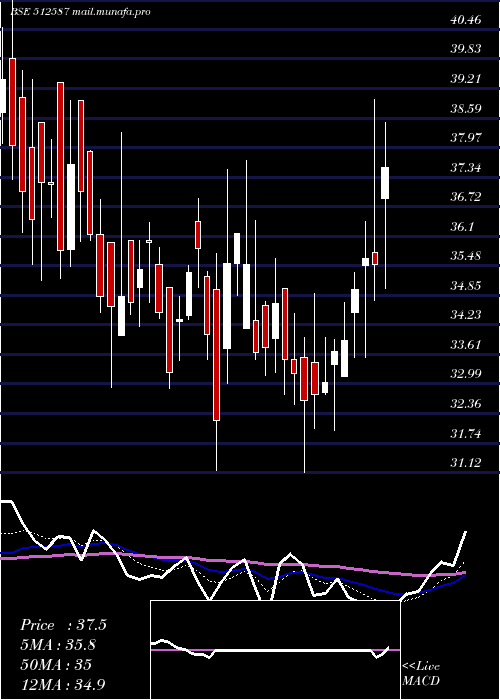500x700 pixels.
Task: Click the 36.1 price axis label
Action: [x=462, y=227]
